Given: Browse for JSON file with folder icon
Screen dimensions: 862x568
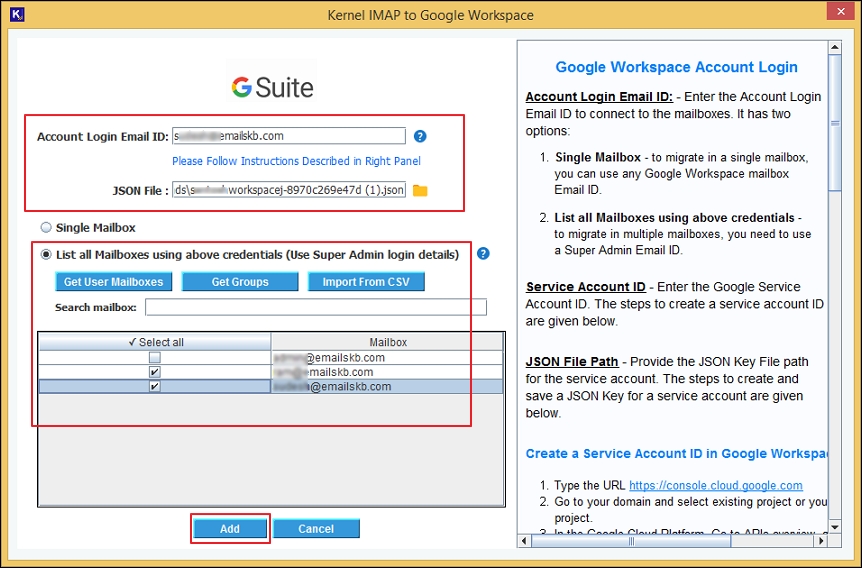Looking at the screenshot, I should pos(420,190).
